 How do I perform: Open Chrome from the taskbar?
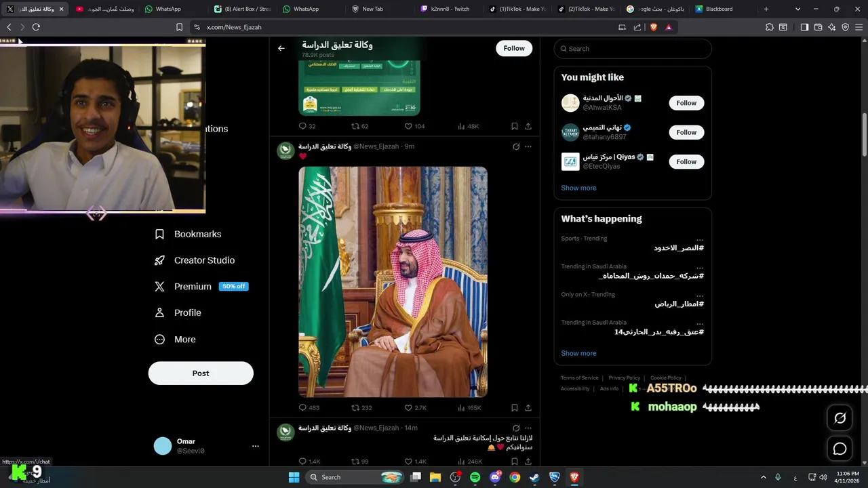tap(515, 477)
